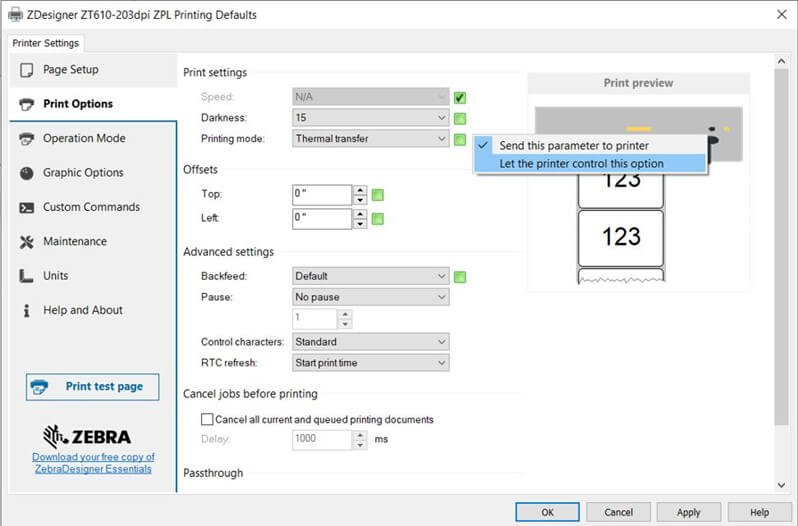This screenshot has width=798, height=526.
Task: Click the Top offset input field
Action: pos(322,195)
